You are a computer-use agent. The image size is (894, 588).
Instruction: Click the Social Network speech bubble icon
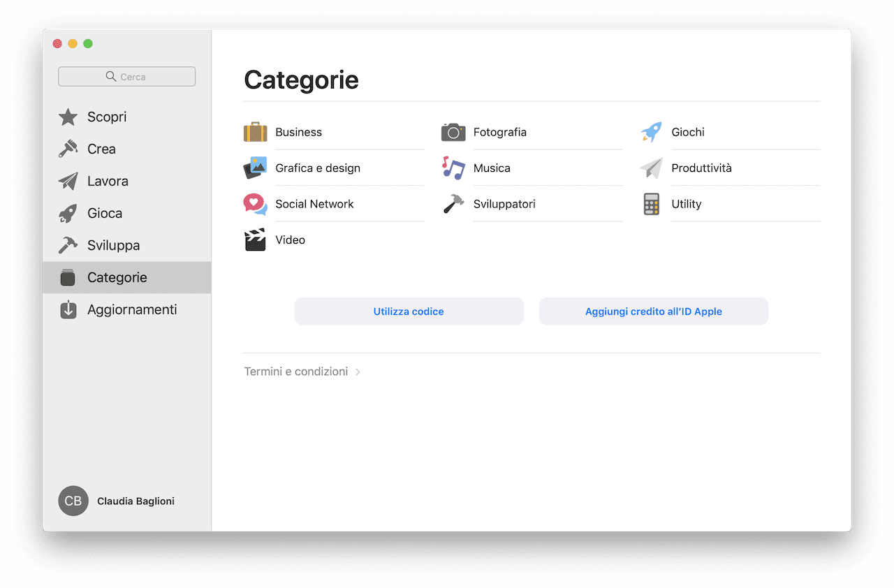pos(256,204)
